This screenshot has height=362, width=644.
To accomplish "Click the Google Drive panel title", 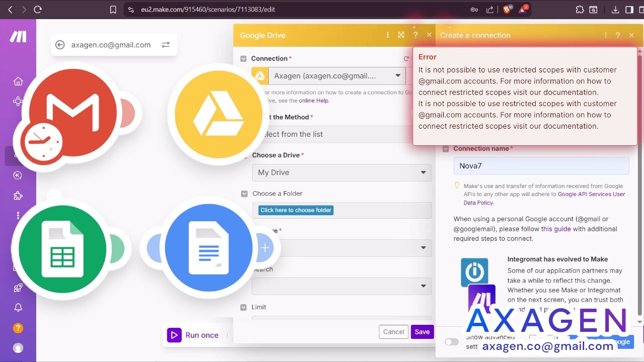I will pyautogui.click(x=263, y=35).
